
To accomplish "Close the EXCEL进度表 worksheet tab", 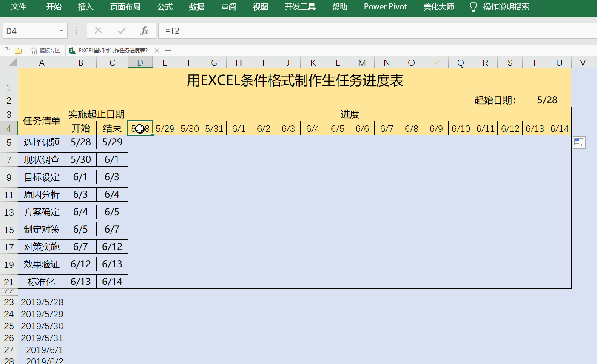I will point(156,50).
